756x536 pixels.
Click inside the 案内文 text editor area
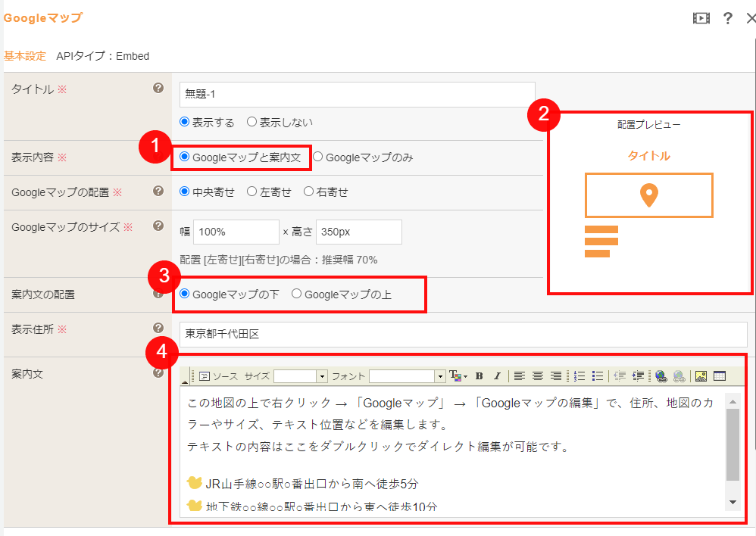[453, 453]
